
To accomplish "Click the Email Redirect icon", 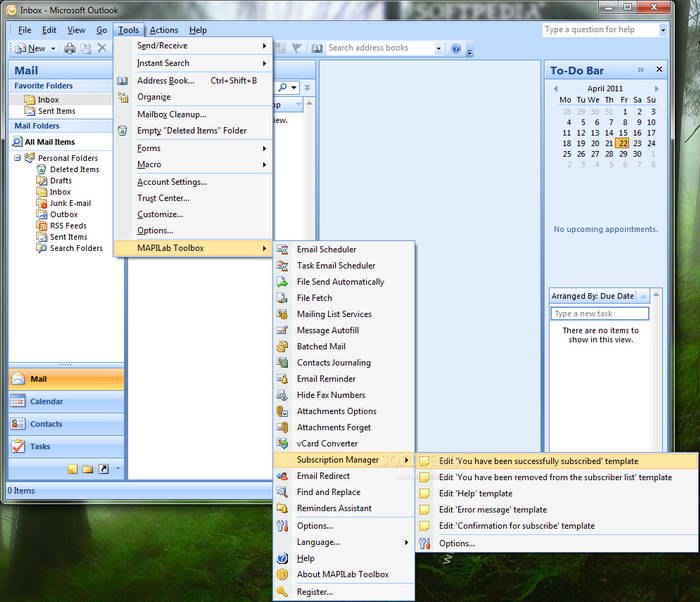I will 282,476.
